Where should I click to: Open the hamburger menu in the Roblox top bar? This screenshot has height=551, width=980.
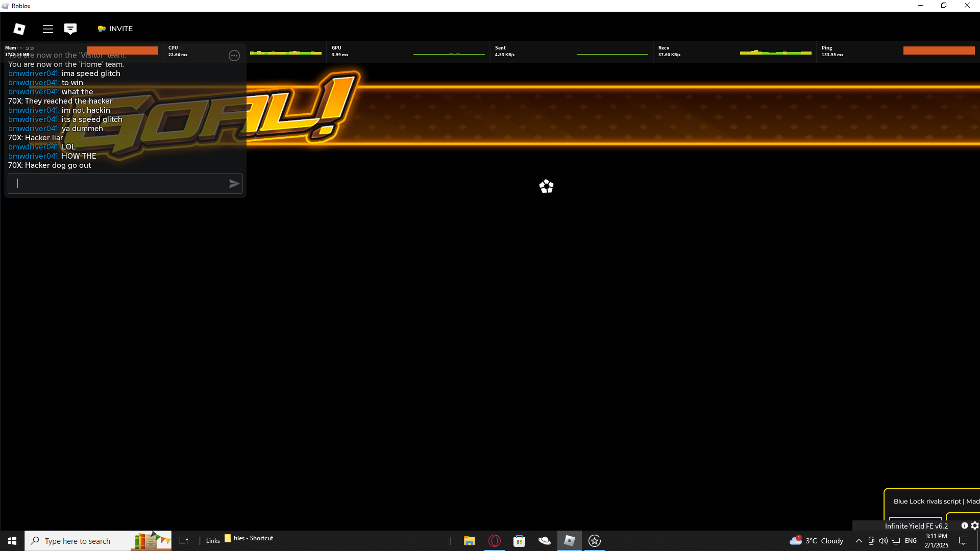pyautogui.click(x=48, y=29)
